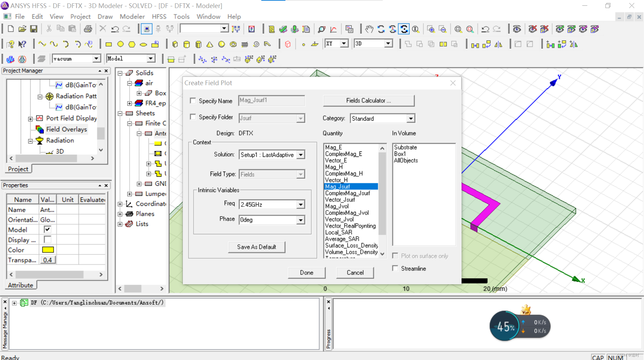Viewport: 644px width, 360px height.
Task: Click the Draw circle tool icon
Action: click(120, 44)
